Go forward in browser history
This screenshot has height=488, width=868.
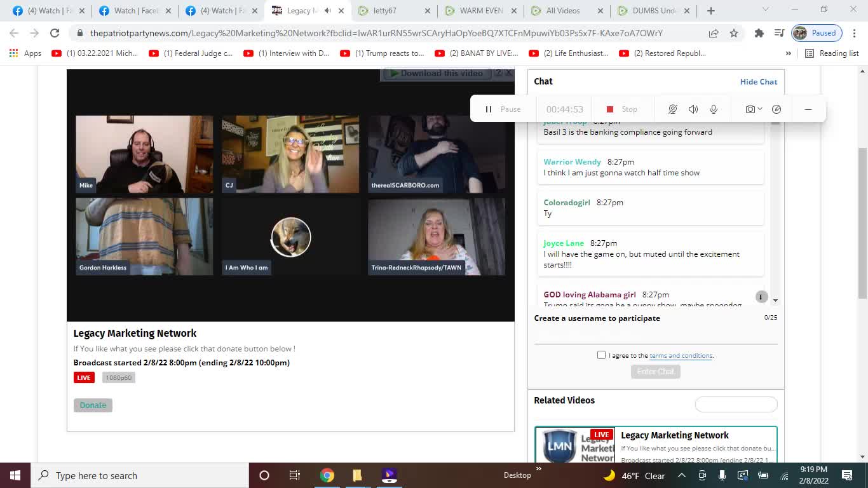(34, 33)
